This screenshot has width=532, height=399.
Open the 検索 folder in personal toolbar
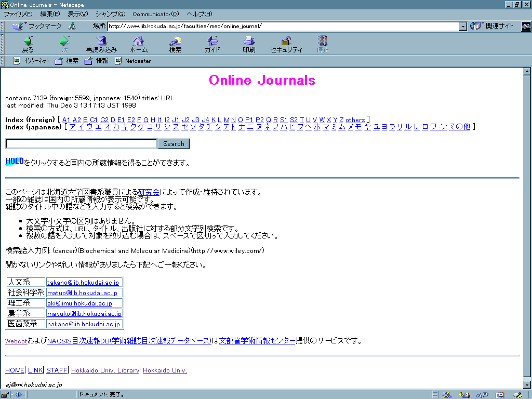pos(67,61)
